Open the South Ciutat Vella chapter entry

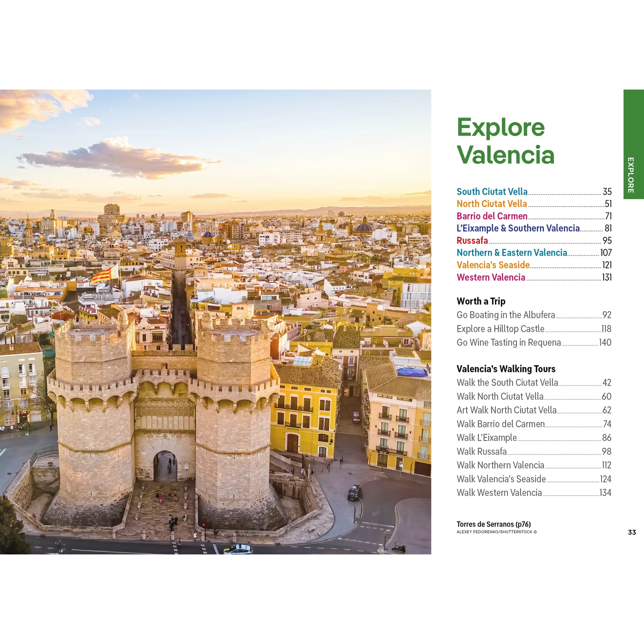tap(492, 192)
